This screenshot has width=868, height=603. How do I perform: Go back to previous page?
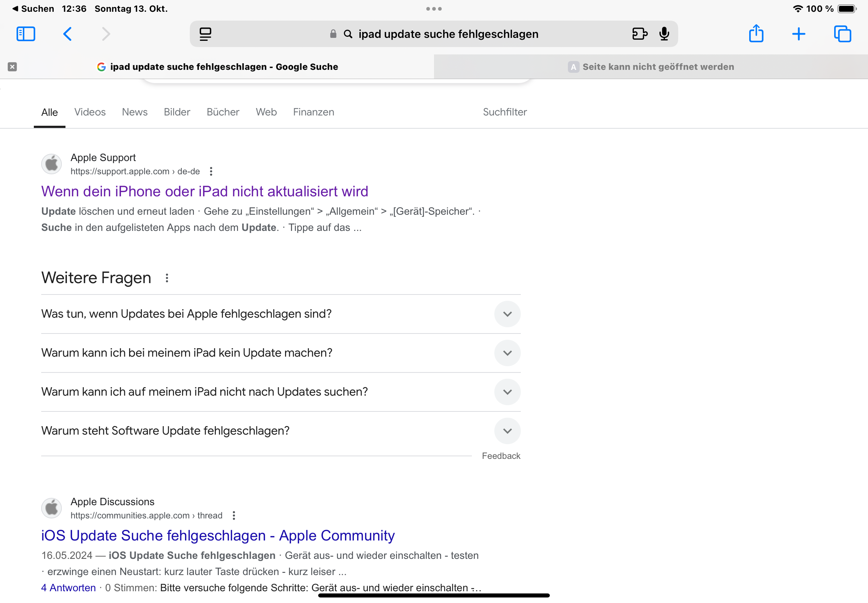pyautogui.click(x=67, y=34)
